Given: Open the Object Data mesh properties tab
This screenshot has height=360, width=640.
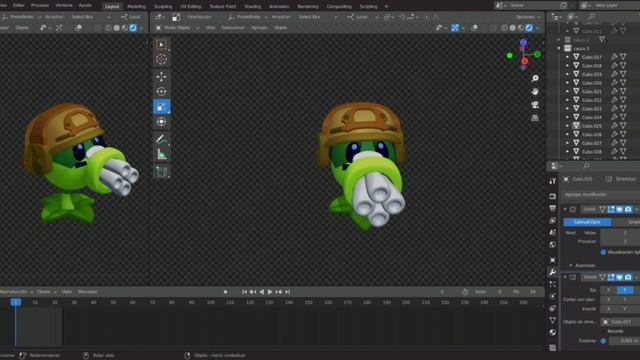Looking at the screenshot, I should pyautogui.click(x=553, y=320).
